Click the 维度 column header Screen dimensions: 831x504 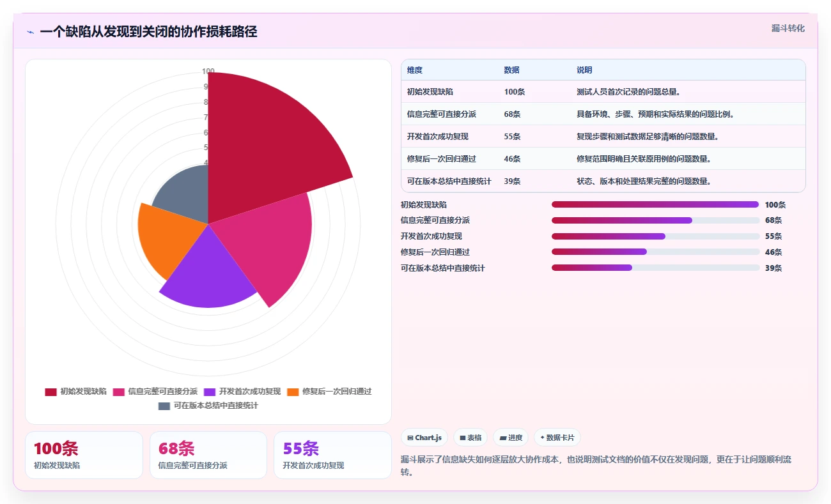415,70
